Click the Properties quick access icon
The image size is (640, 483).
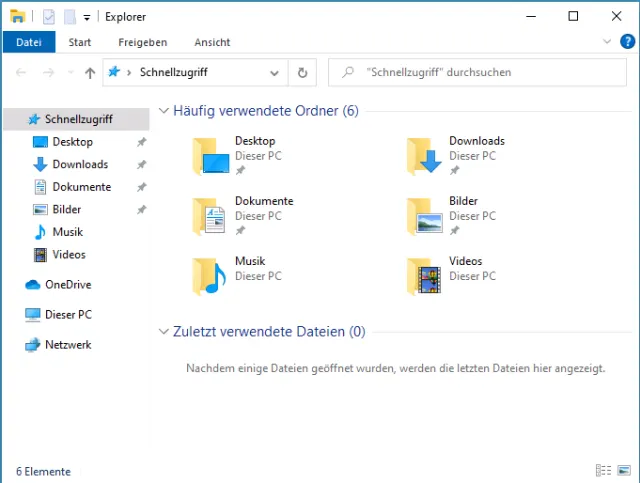tap(49, 17)
